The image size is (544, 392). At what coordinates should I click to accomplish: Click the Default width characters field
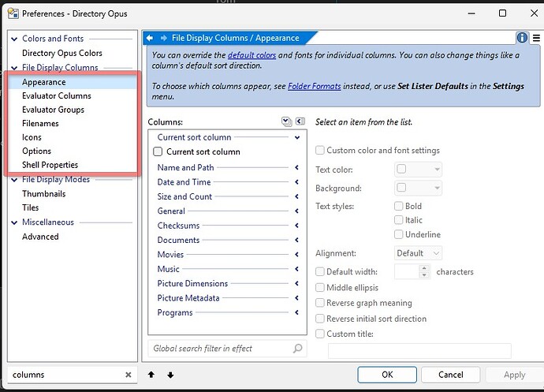pyautogui.click(x=407, y=271)
